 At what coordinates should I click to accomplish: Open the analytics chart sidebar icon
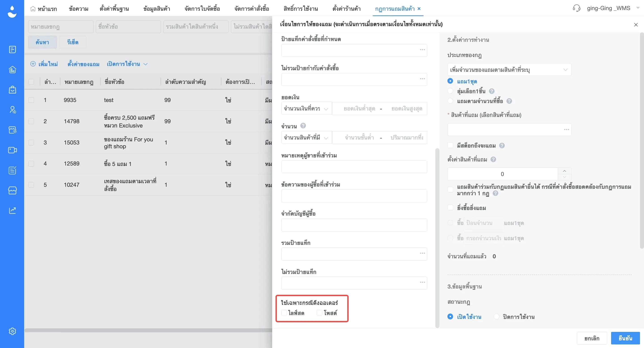pos(12,210)
